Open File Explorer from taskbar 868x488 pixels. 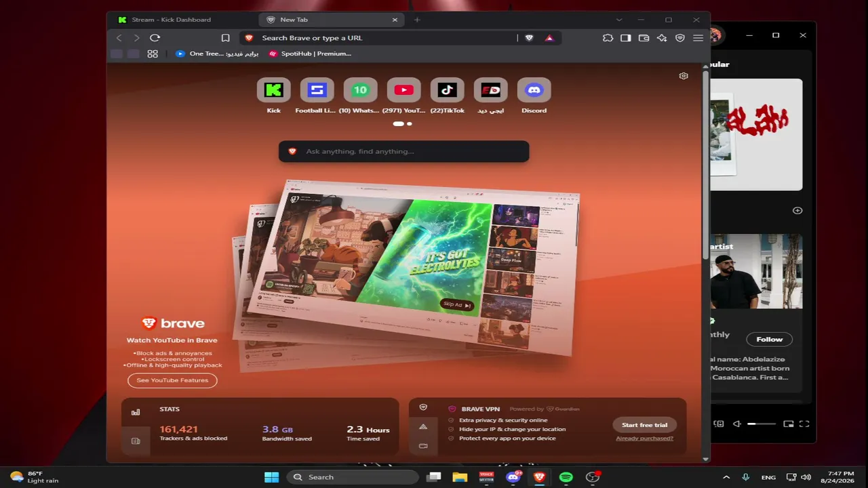(x=460, y=477)
